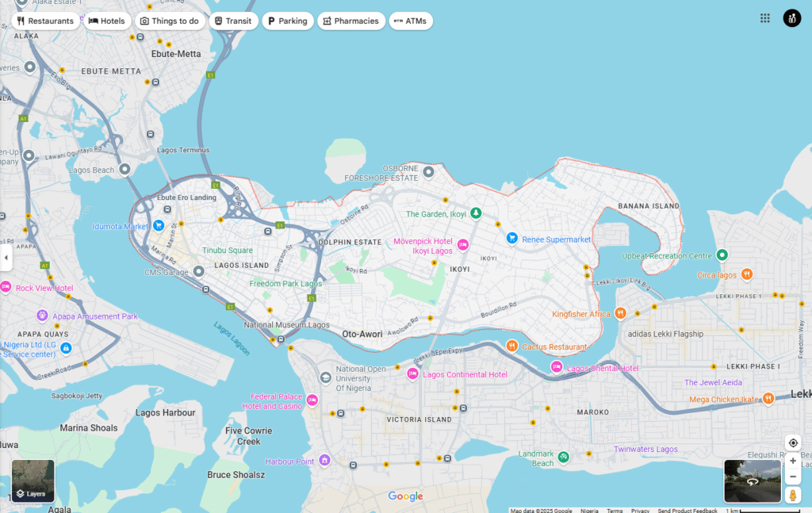
Task: Select Movenpick Hotel Ikoyi Lagos pin
Action: (x=463, y=245)
